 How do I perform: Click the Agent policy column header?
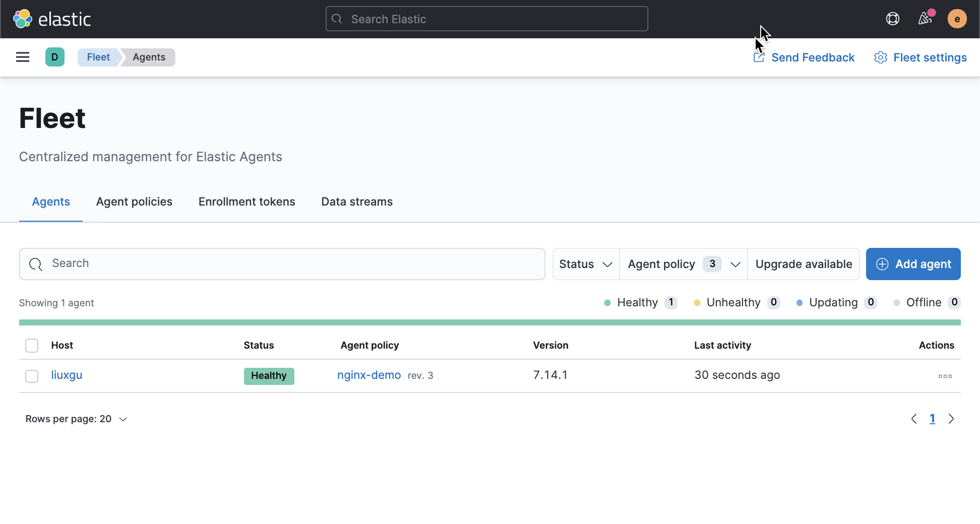click(370, 345)
